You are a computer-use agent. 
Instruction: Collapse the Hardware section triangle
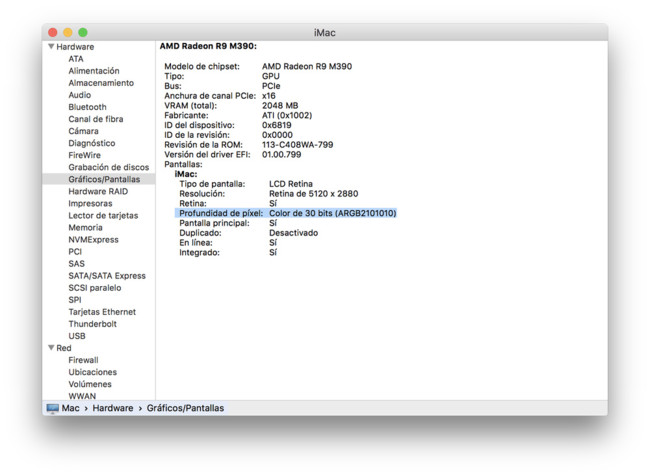(x=51, y=46)
